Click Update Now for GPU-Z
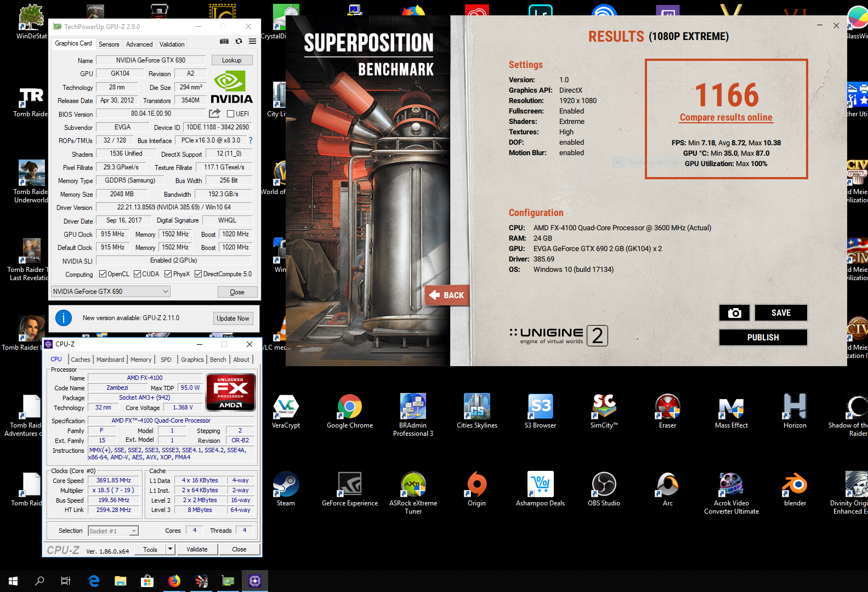Image resolution: width=868 pixels, height=592 pixels. [232, 318]
